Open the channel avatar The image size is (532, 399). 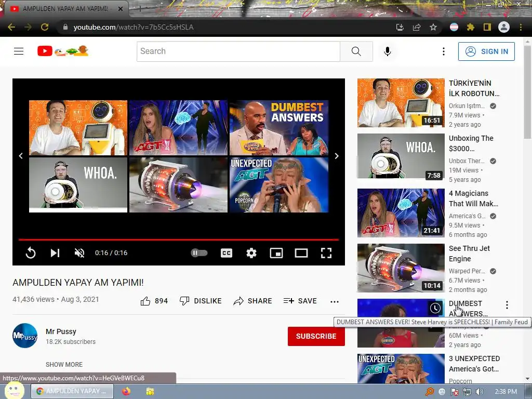25,336
